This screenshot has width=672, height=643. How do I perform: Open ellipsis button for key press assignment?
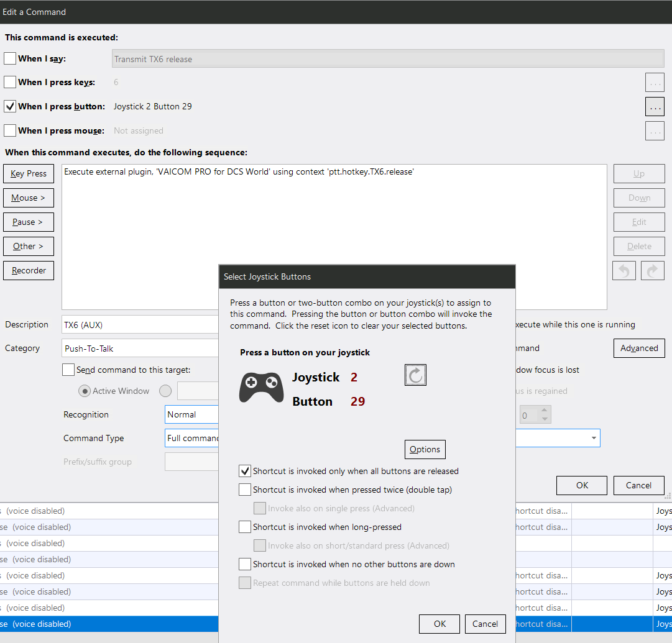tap(655, 82)
